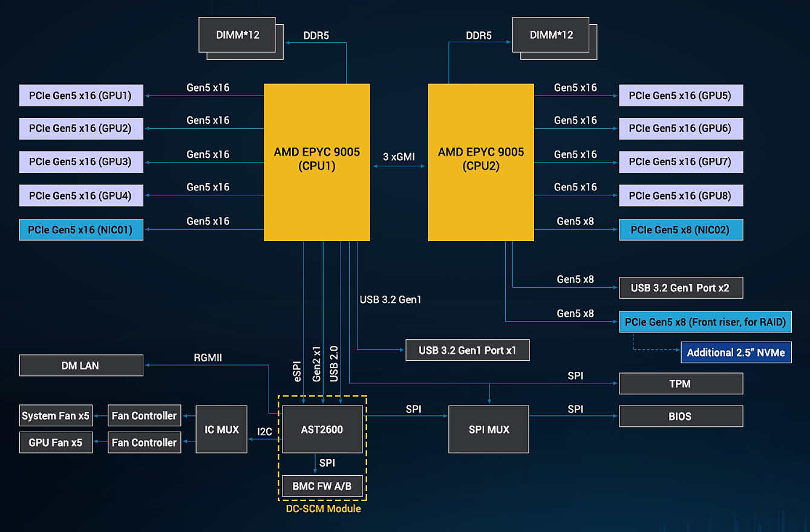The width and height of the screenshot is (810, 532).
Task: Click the DC-SCM Module caption
Action: (x=324, y=509)
